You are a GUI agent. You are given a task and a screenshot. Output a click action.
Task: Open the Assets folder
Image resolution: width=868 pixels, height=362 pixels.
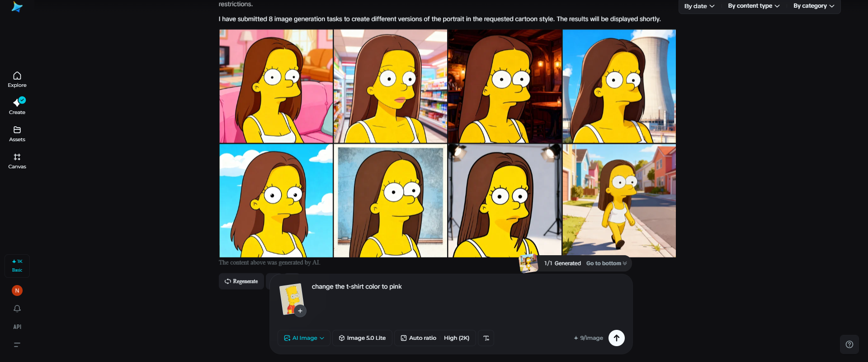pos(17,134)
